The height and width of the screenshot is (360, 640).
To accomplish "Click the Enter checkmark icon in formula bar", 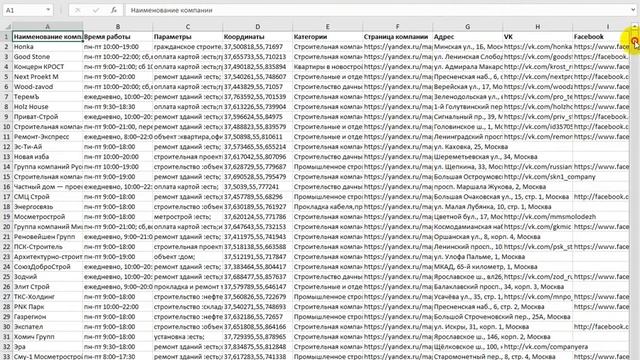I will (x=96, y=10).
